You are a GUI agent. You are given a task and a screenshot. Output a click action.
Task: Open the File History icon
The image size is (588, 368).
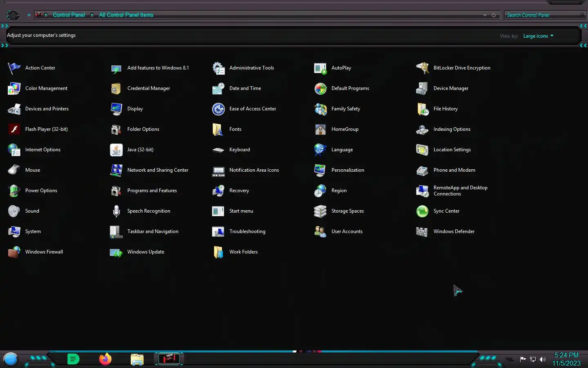coord(423,109)
